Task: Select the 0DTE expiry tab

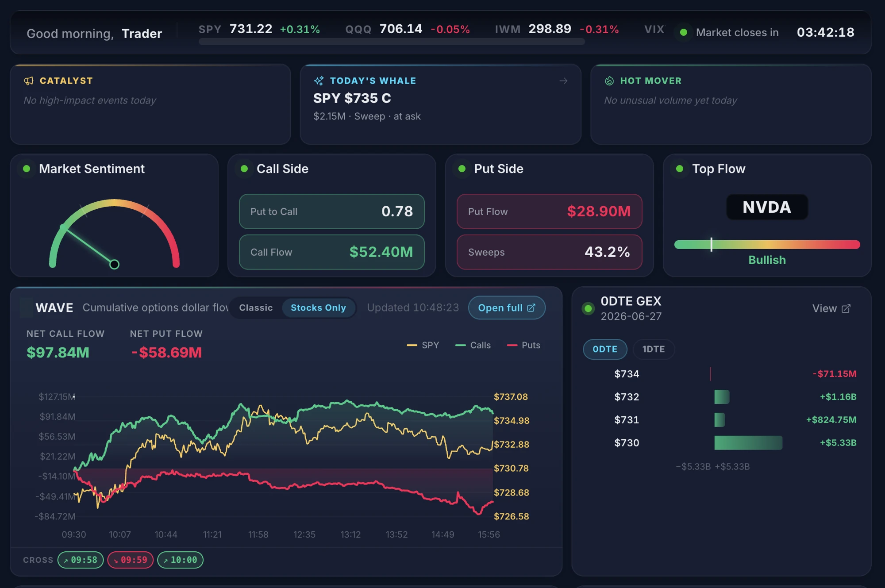Action: click(605, 349)
